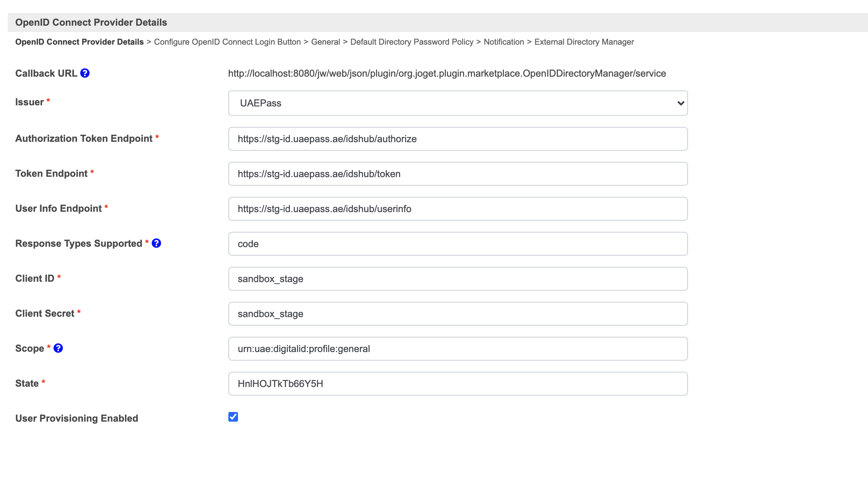
Task: Click the Callback URL help icon
Action: (85, 73)
